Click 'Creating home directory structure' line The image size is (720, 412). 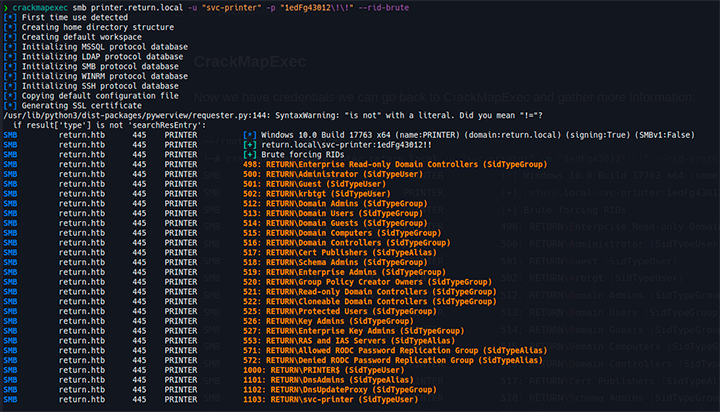click(x=98, y=27)
